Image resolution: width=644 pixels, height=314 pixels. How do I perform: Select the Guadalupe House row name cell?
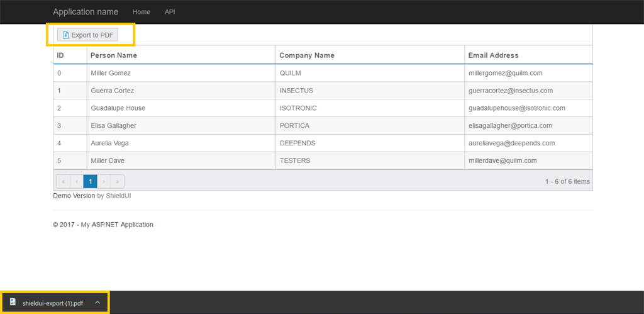click(x=118, y=108)
